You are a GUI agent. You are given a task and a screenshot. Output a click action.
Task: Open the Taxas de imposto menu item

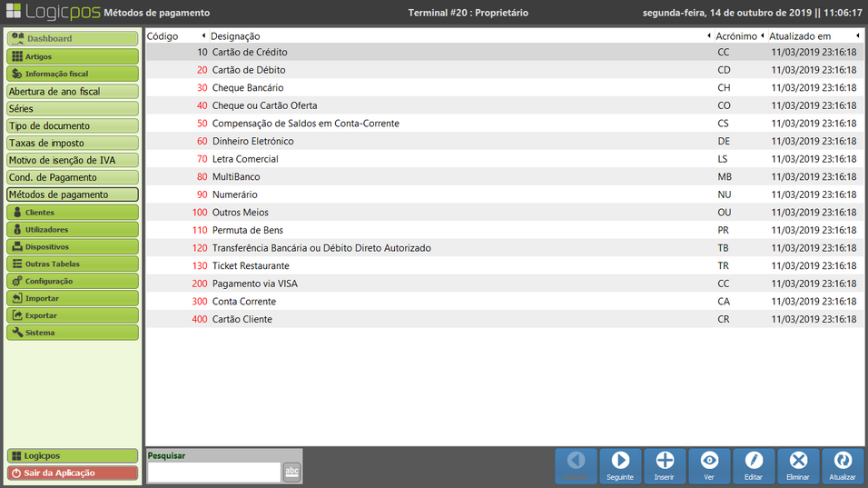tap(73, 143)
